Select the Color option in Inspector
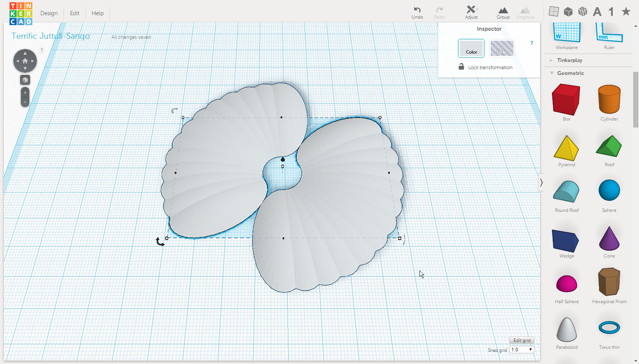 point(471,48)
